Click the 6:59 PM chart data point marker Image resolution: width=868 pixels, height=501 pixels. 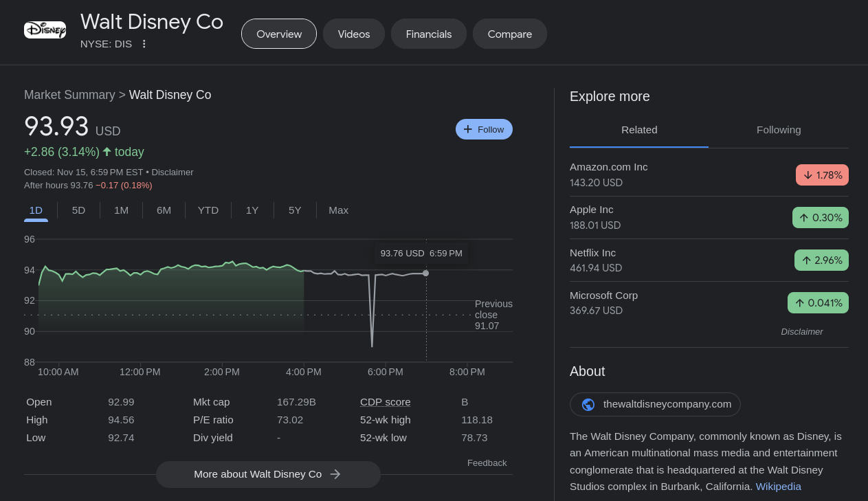coord(426,274)
